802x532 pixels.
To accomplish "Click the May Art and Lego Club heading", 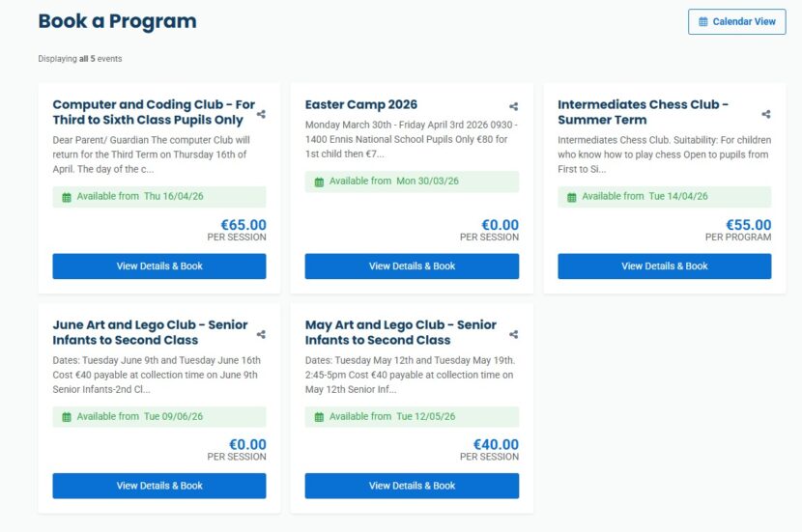I will tap(401, 332).
